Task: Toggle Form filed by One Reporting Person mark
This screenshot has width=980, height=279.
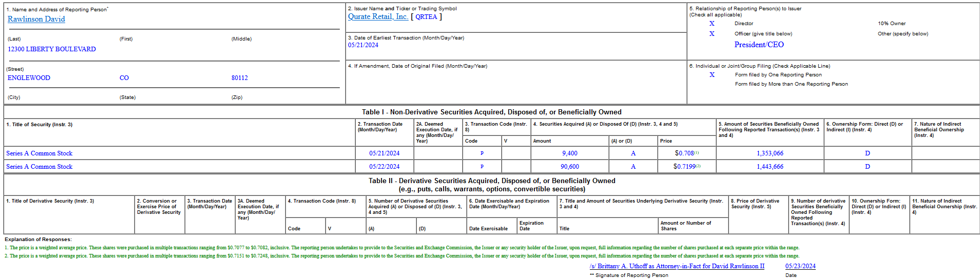Action: (712, 75)
